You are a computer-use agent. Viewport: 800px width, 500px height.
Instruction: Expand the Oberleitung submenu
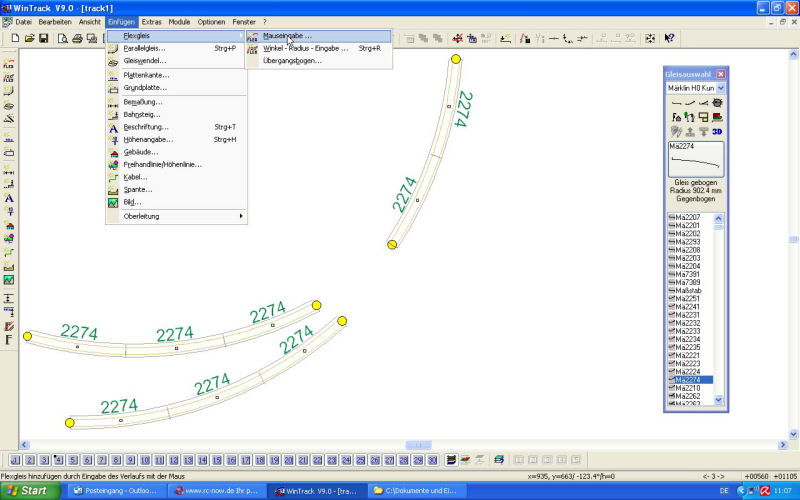pyautogui.click(x=177, y=216)
